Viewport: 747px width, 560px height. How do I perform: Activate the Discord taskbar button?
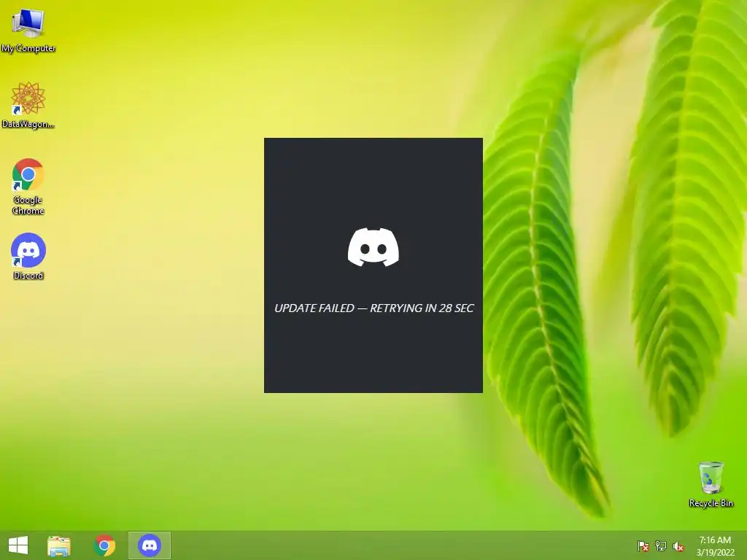[x=149, y=545]
